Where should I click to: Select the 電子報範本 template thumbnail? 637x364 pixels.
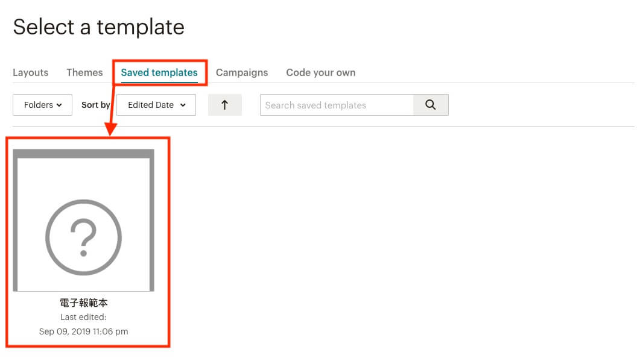tap(84, 221)
